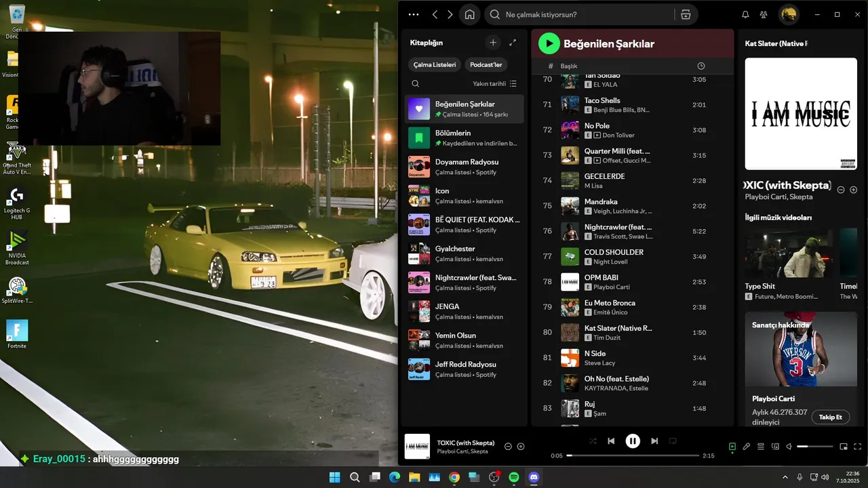This screenshot has width=868, height=488.
Task: Select track OPM BABI
Action: 632,282
